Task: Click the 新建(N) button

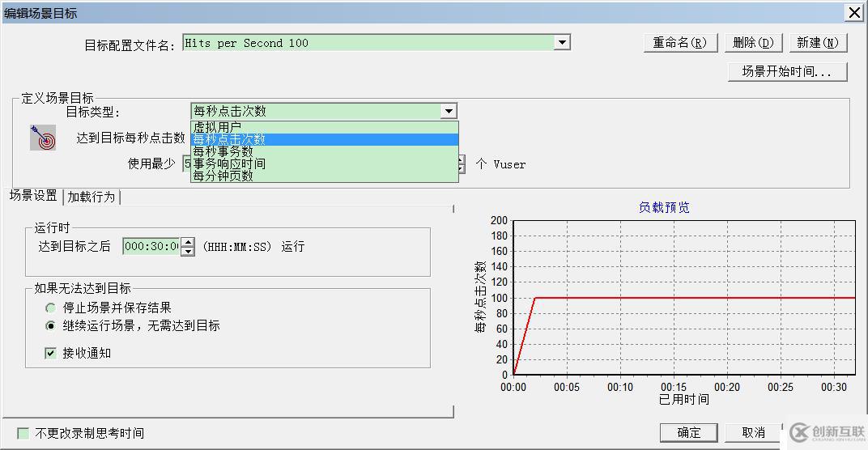Action: point(818,43)
